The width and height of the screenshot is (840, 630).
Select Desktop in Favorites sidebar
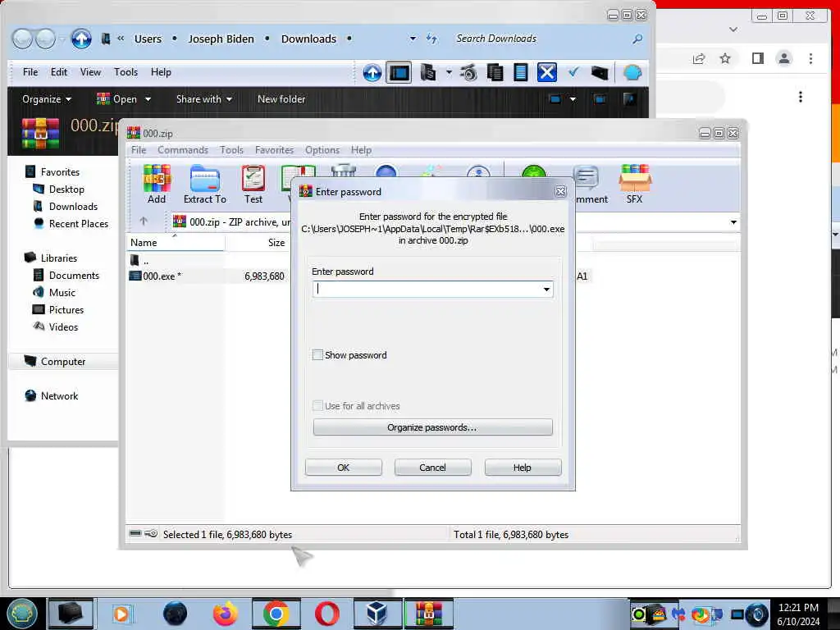[x=66, y=189]
